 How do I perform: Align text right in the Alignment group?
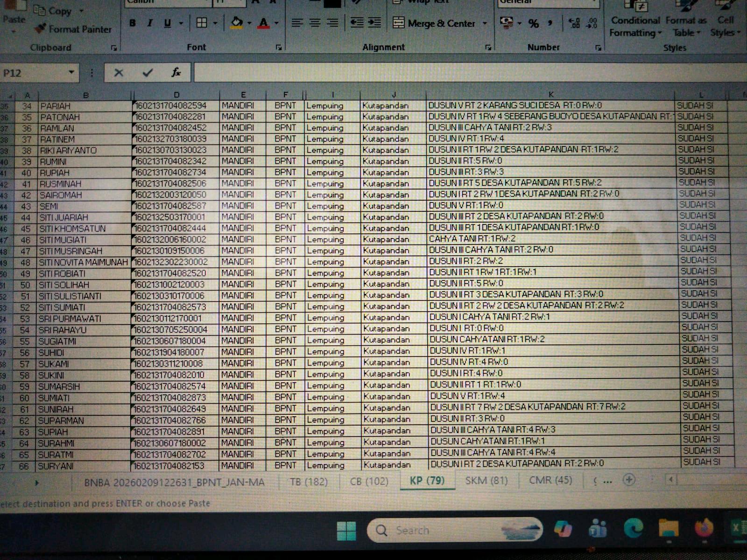332,22
